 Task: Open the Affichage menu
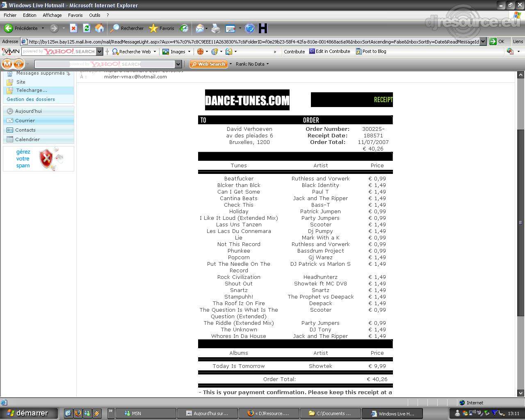pyautogui.click(x=52, y=15)
